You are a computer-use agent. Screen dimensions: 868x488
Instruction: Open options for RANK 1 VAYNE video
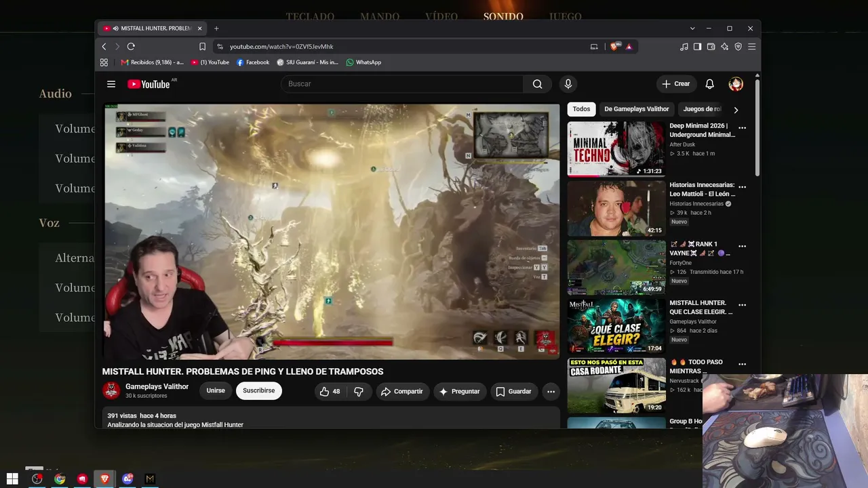coord(742,246)
